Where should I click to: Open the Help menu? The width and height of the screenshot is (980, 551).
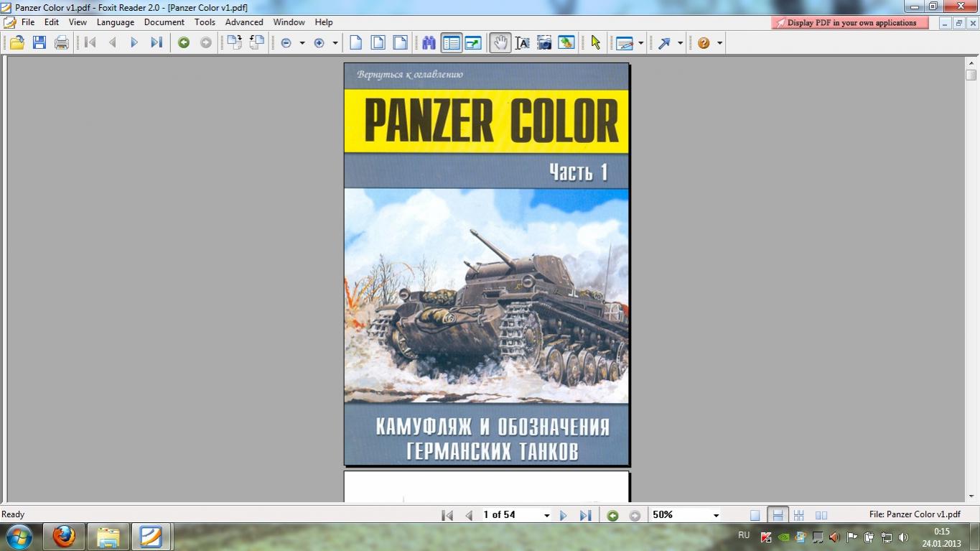[x=324, y=22]
